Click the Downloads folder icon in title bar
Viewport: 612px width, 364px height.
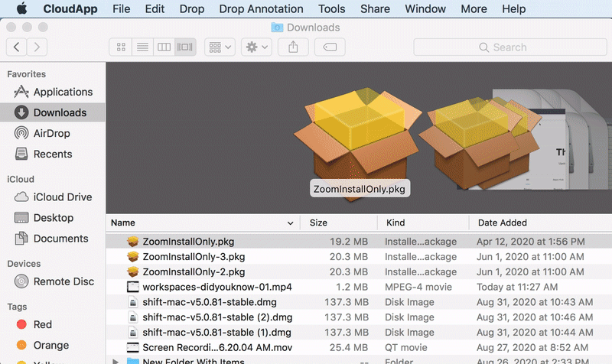(x=277, y=28)
